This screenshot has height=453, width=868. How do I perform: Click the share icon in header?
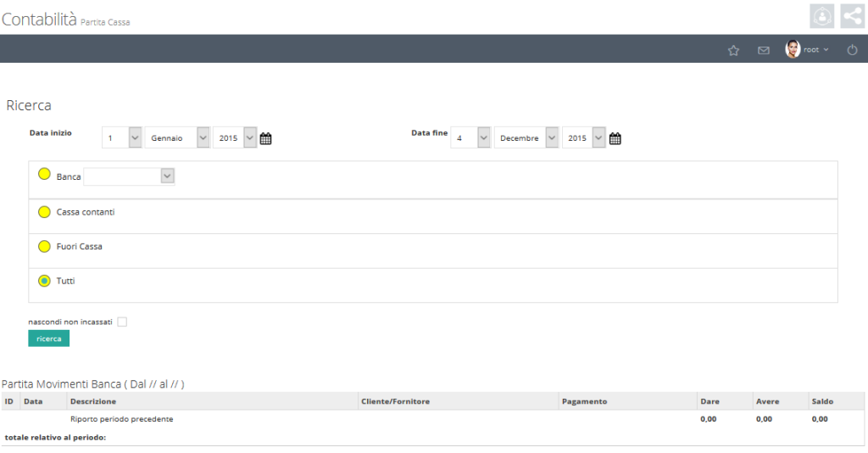coord(853,15)
